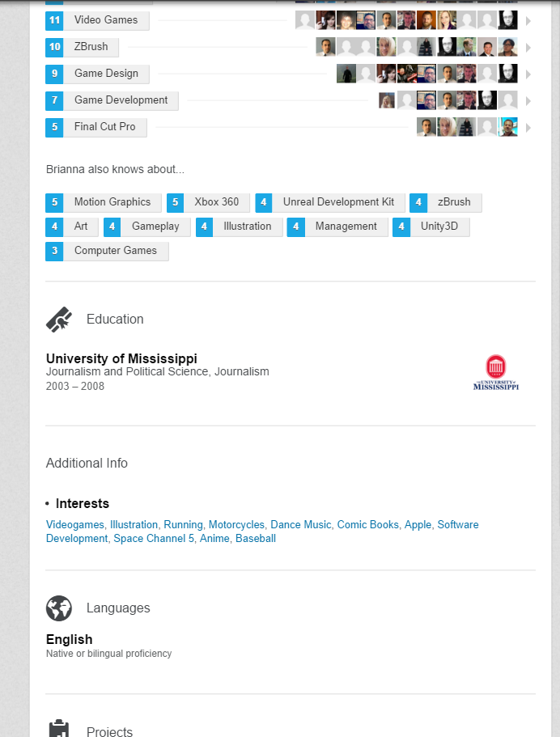Image resolution: width=560 pixels, height=737 pixels.
Task: Open University of Mississippi school name
Action: (121, 358)
